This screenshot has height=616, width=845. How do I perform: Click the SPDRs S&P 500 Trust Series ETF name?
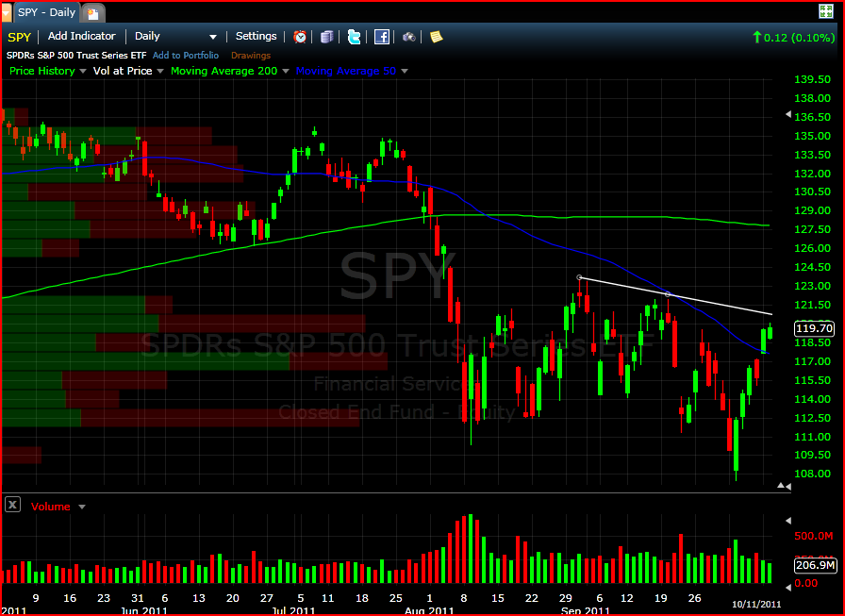[76, 56]
